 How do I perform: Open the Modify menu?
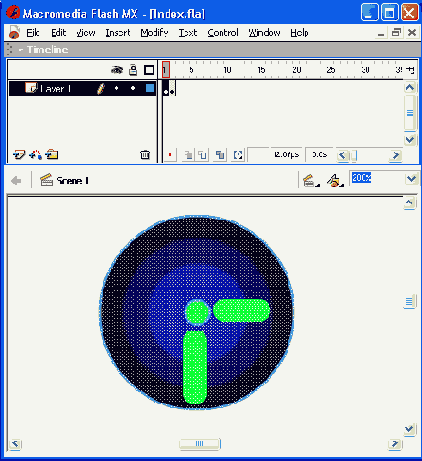pos(154,33)
